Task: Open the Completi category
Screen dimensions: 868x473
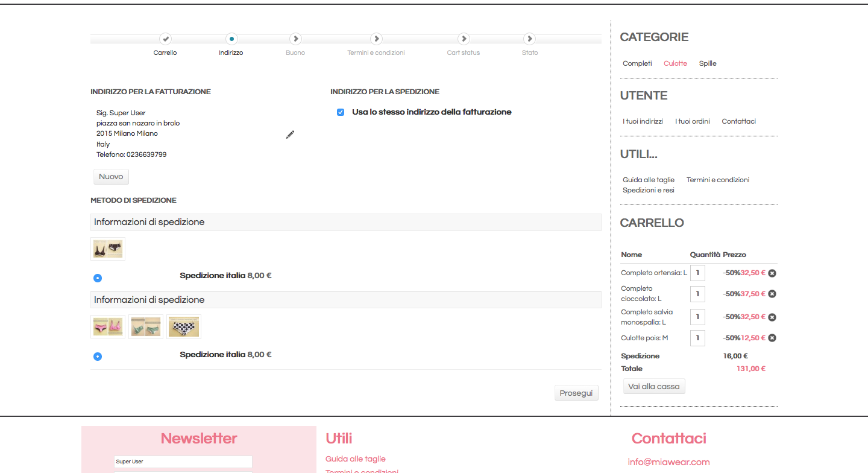Action: [637, 63]
